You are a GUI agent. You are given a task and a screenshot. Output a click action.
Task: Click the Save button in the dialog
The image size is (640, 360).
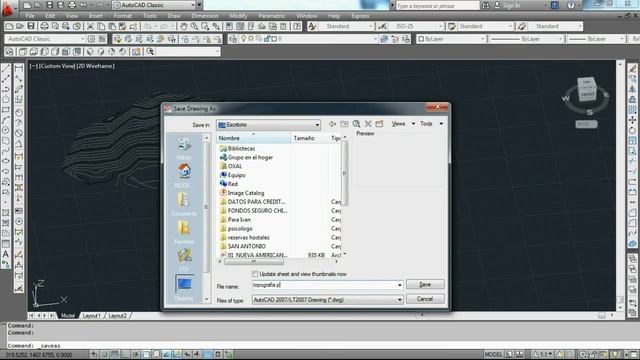(425, 284)
